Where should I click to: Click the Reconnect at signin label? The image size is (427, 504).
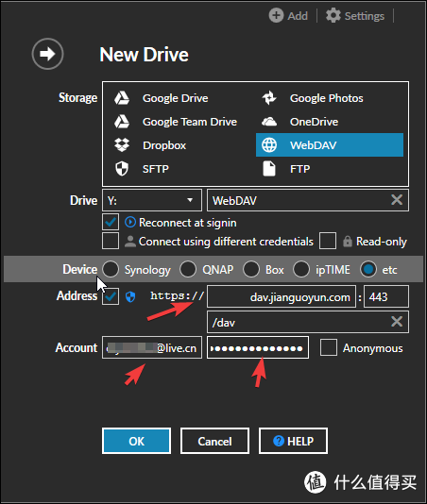click(188, 223)
